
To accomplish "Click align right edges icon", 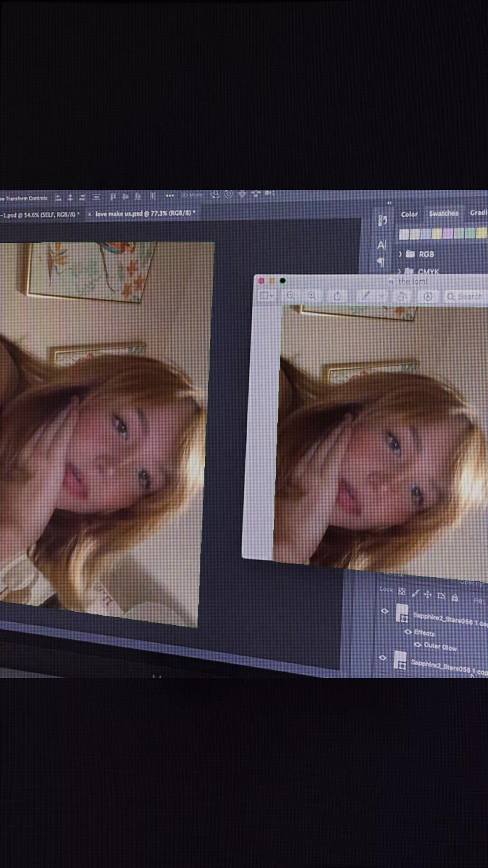I will pos(82,198).
